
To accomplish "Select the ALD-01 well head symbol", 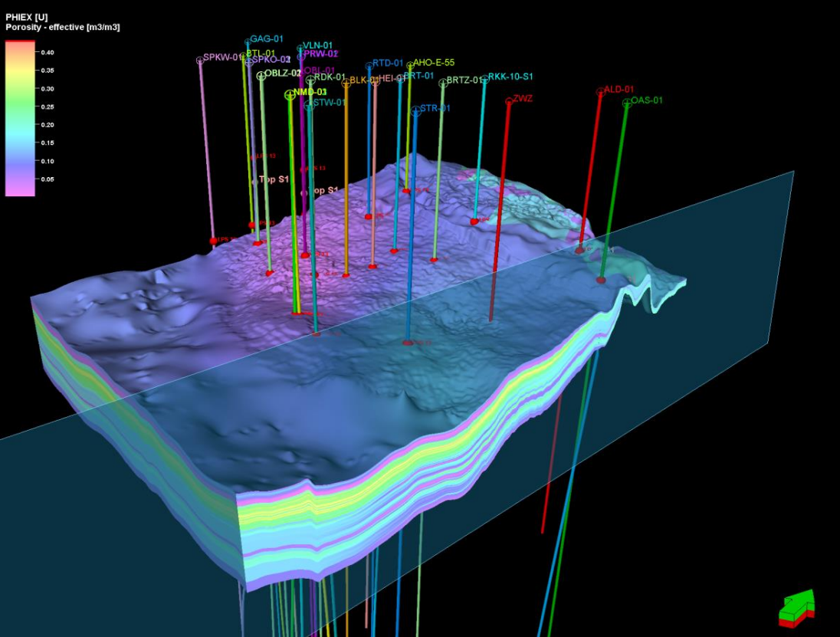I will point(601,92).
